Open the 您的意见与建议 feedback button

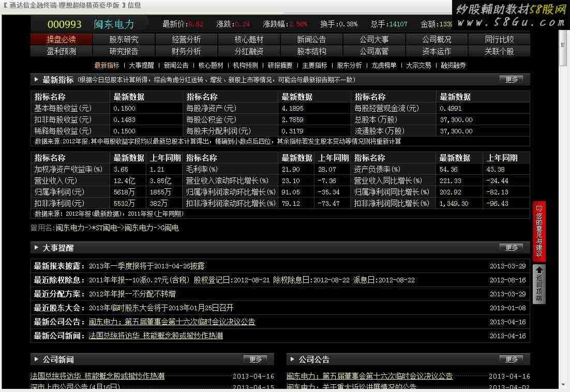pyautogui.click(x=539, y=231)
